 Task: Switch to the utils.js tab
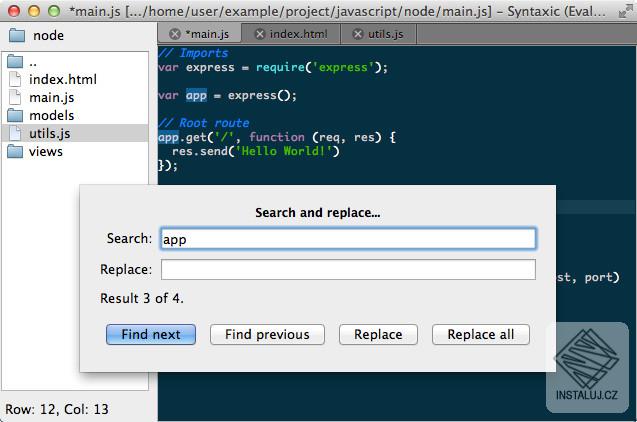click(x=379, y=34)
